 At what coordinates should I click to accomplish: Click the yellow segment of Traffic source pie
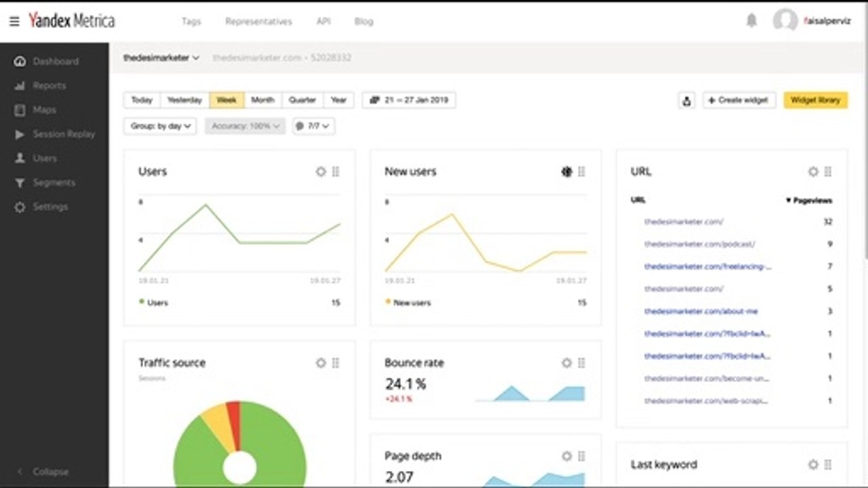[x=218, y=424]
